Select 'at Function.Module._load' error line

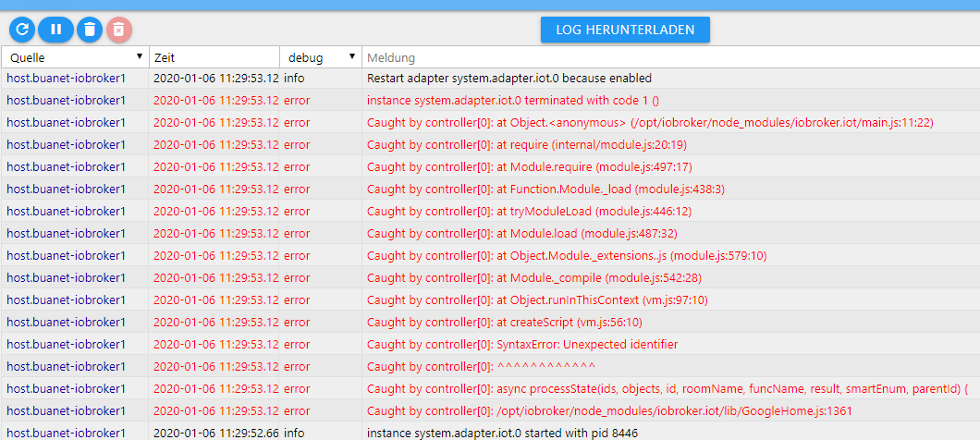tap(545, 189)
